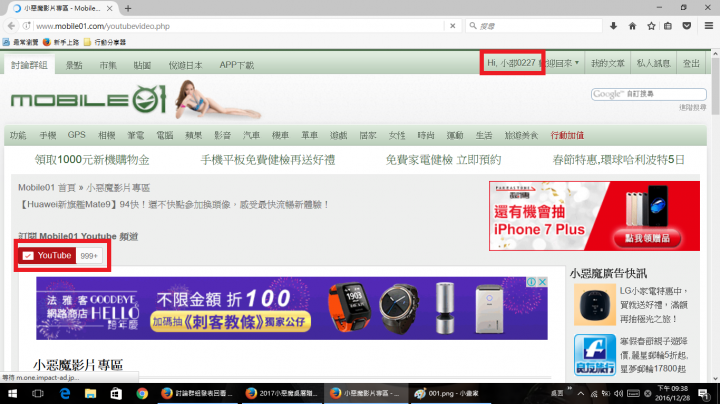The width and height of the screenshot is (720, 404).
Task: Open the 汽車 category menu
Action: click(x=251, y=135)
